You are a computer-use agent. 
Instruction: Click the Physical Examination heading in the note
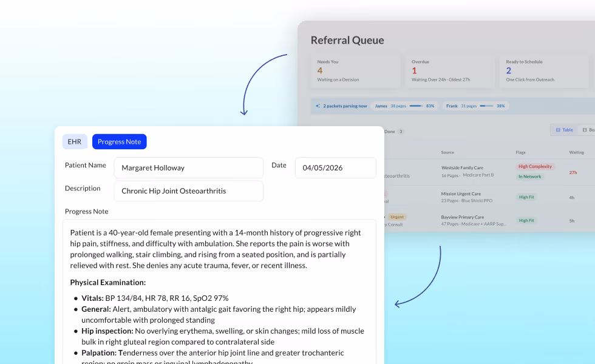click(x=108, y=283)
